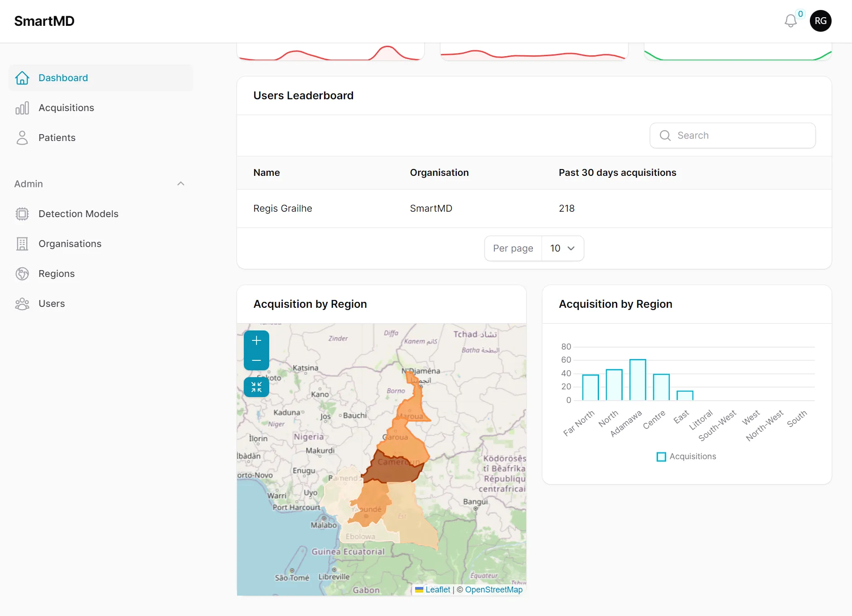Click the notification bell icon

[790, 21]
